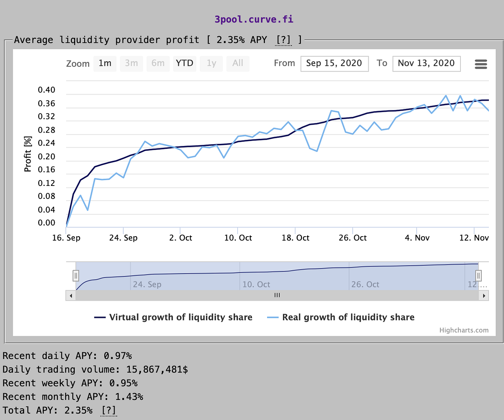
Task: Click the '4. Nov' x-axis label
Action: point(417,238)
